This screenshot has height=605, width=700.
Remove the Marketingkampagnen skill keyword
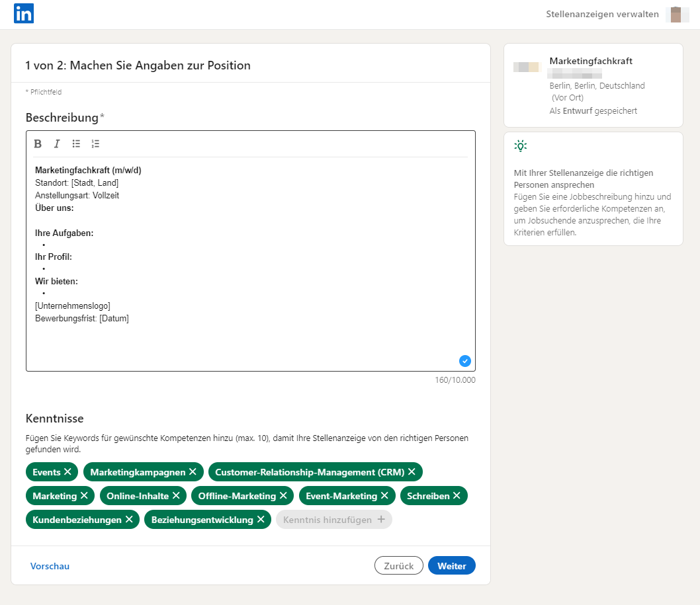[x=192, y=471]
